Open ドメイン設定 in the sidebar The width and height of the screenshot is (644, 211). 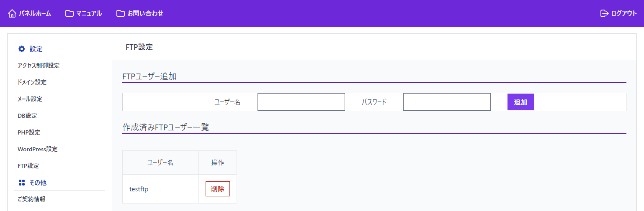pyautogui.click(x=32, y=82)
